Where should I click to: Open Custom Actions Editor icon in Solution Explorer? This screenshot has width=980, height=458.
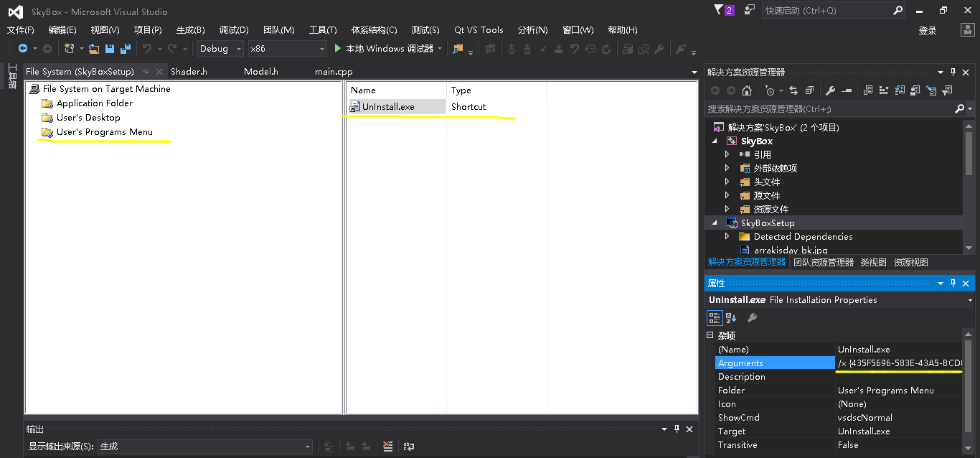coord(931,90)
